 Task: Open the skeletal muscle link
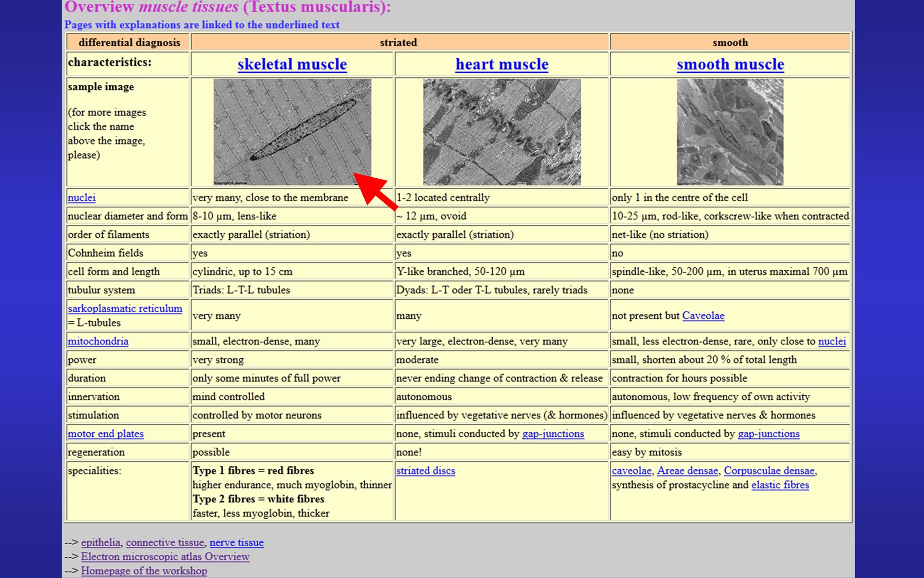(292, 64)
